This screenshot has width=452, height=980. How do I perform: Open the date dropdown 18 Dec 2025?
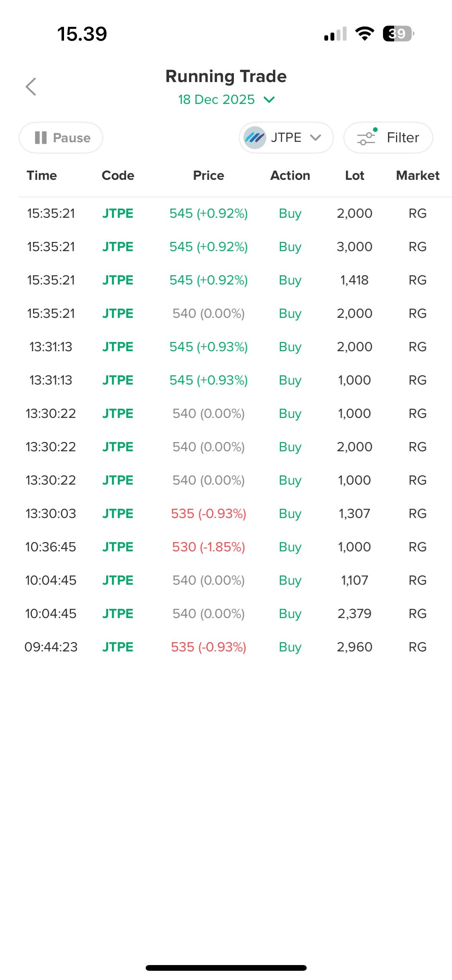pos(226,100)
